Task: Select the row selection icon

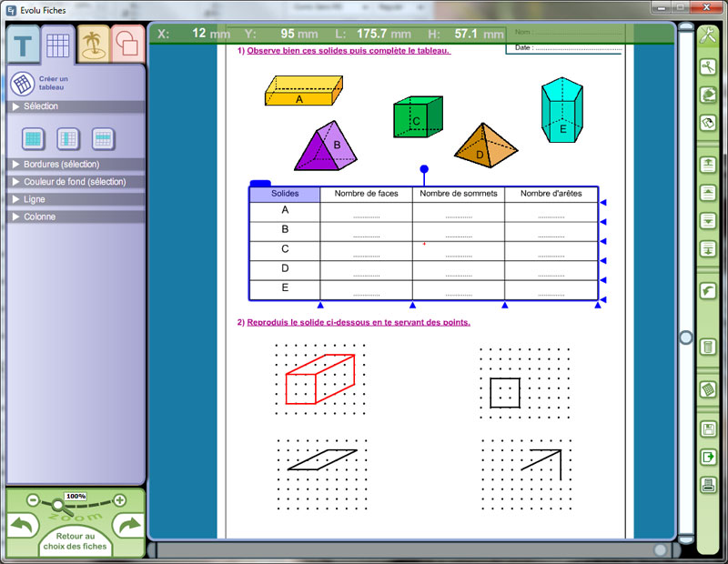Action: [x=103, y=138]
